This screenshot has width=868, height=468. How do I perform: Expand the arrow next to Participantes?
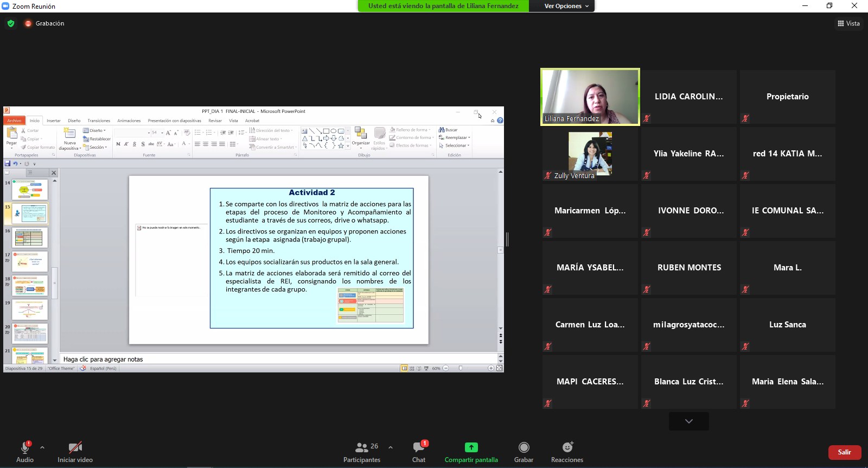click(391, 447)
